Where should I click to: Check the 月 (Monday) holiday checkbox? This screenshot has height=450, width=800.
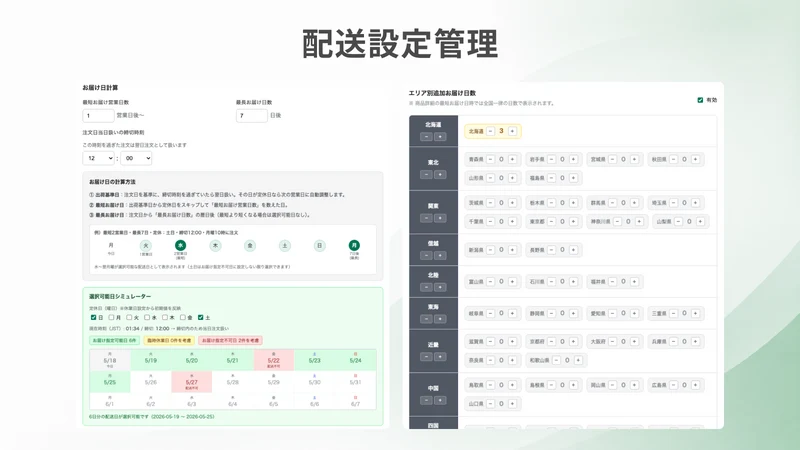111,317
